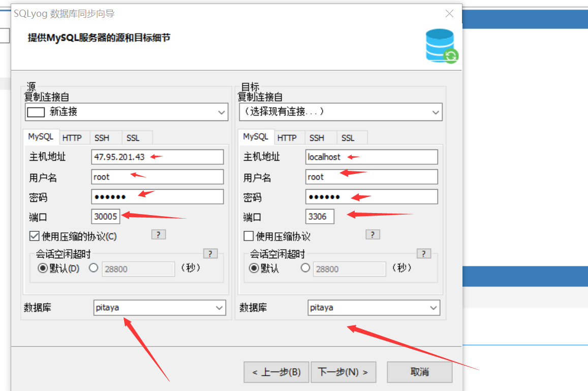The width and height of the screenshot is (588, 391).
Task: Click source password field
Action: coord(158,197)
